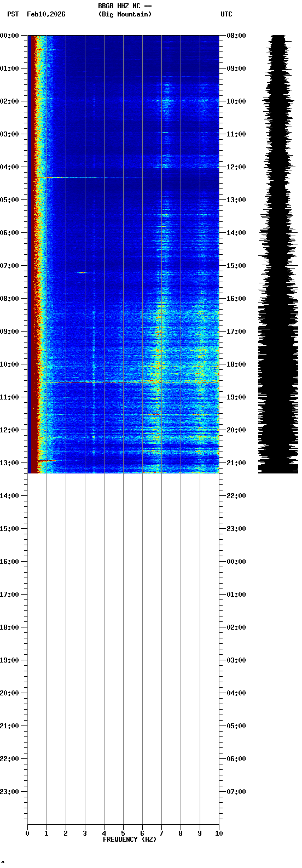Click the 07:00 UTC time label
Image resolution: width=302 pixels, height=868 pixels.
coord(236,792)
